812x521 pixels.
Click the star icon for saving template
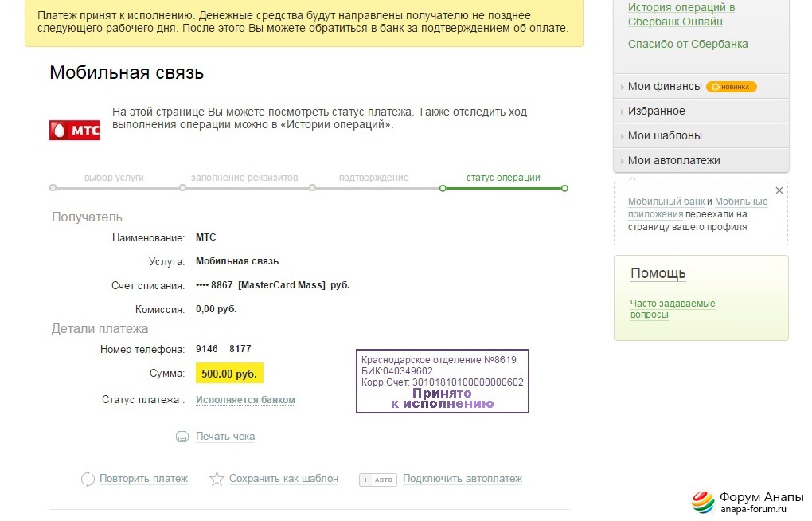(217, 479)
